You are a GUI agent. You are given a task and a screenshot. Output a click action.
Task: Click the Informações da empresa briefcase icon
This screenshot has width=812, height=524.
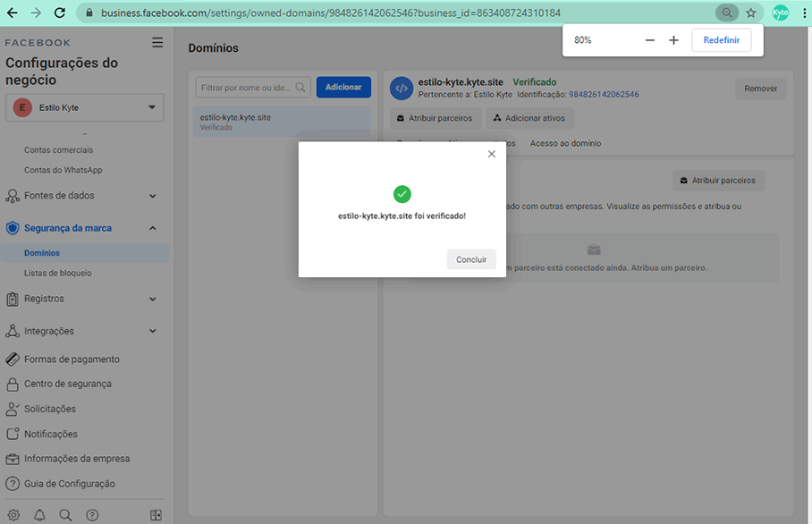click(13, 459)
